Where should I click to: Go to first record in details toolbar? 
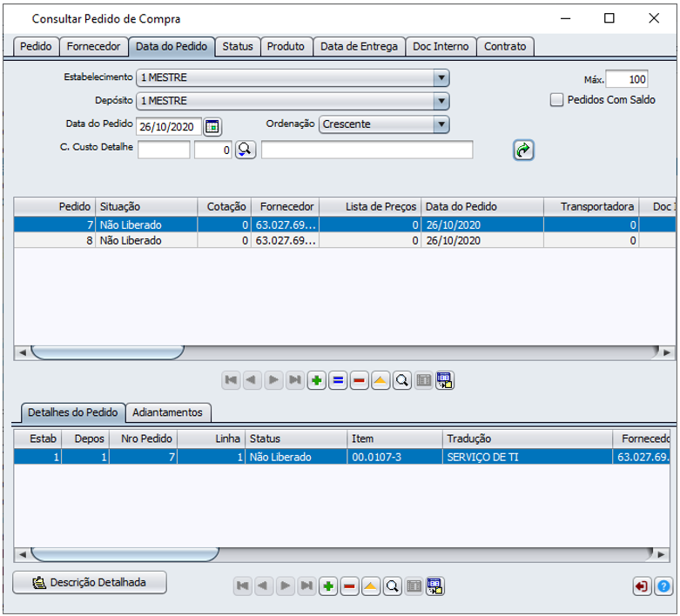tap(243, 586)
